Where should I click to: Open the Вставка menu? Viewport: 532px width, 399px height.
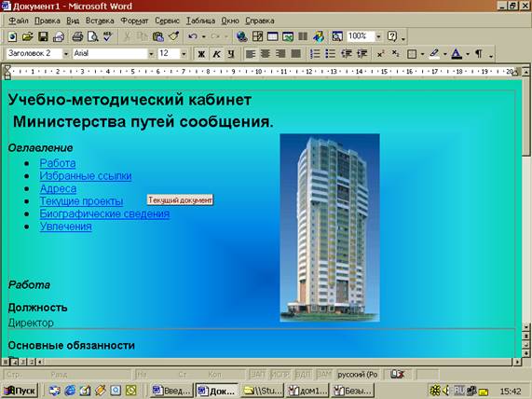pyautogui.click(x=100, y=21)
